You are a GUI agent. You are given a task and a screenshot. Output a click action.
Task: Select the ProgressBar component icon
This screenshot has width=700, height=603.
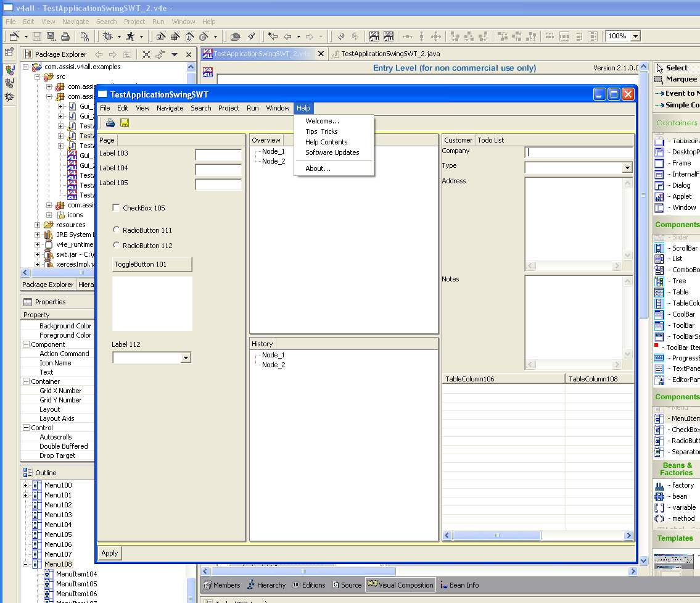[x=660, y=358]
